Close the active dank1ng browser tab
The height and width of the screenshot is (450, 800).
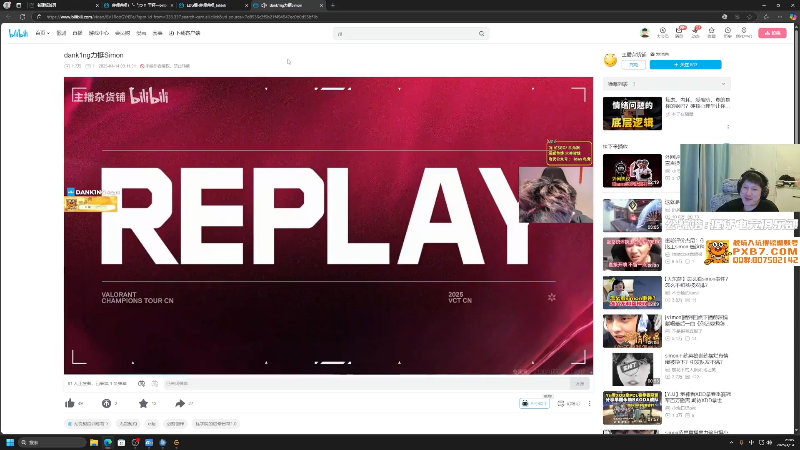321,5
